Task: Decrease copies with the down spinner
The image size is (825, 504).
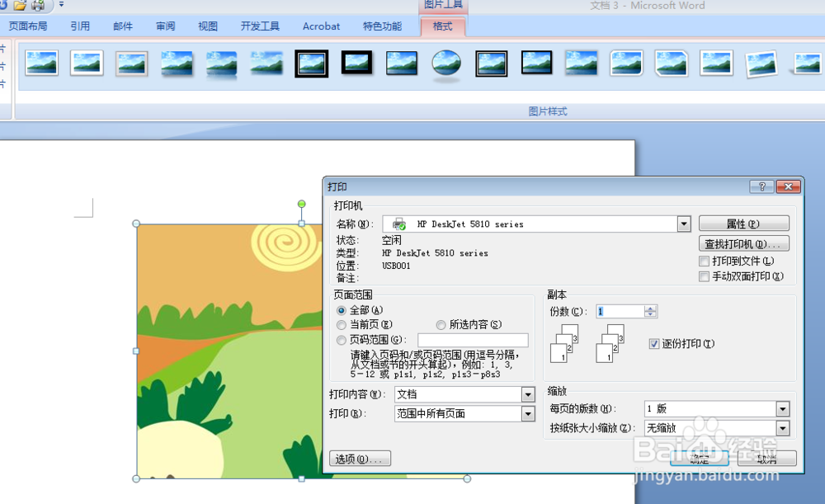Action: [650, 314]
